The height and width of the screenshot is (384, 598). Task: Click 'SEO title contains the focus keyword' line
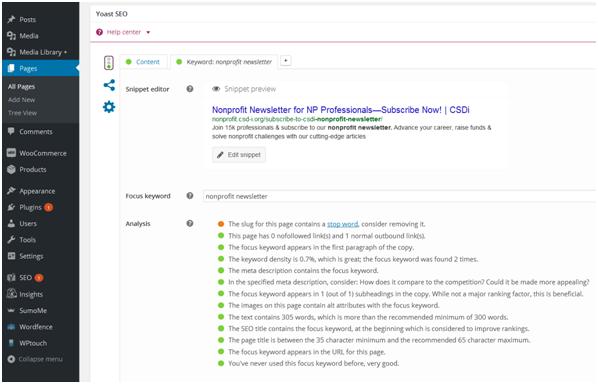click(x=379, y=328)
